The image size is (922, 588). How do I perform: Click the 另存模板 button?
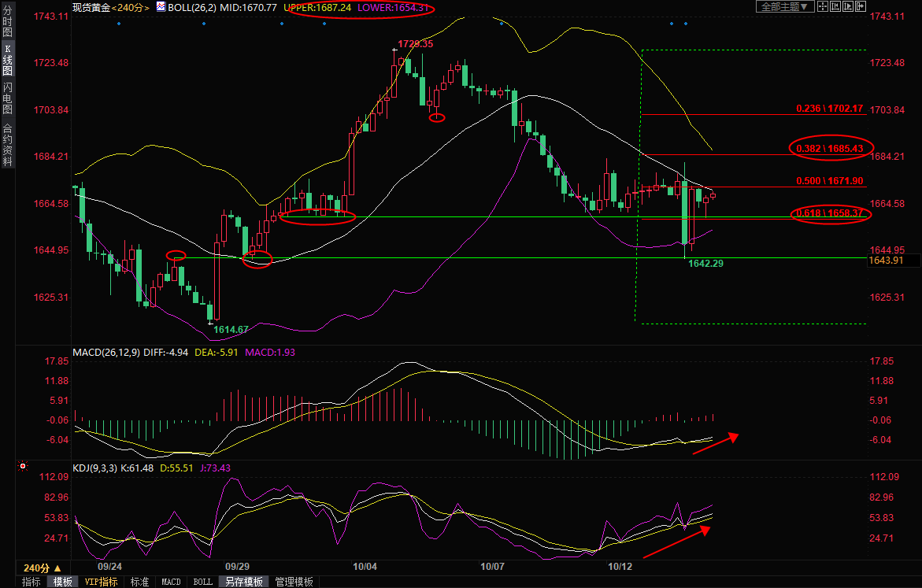(x=243, y=582)
